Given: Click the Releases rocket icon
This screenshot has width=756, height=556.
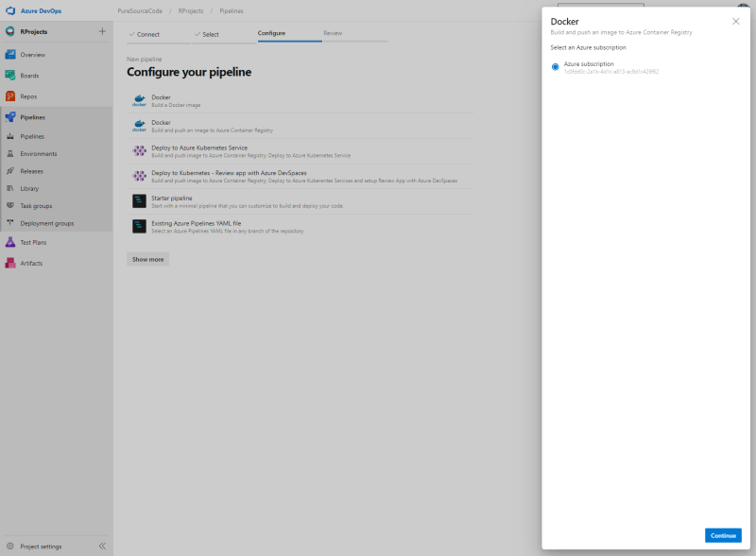Looking at the screenshot, I should coord(10,171).
